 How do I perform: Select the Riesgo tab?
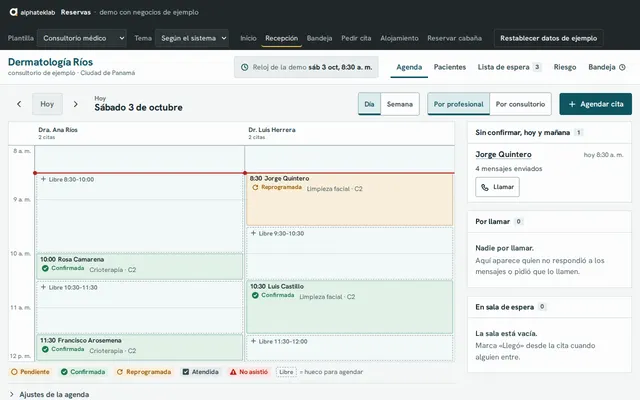(x=565, y=67)
